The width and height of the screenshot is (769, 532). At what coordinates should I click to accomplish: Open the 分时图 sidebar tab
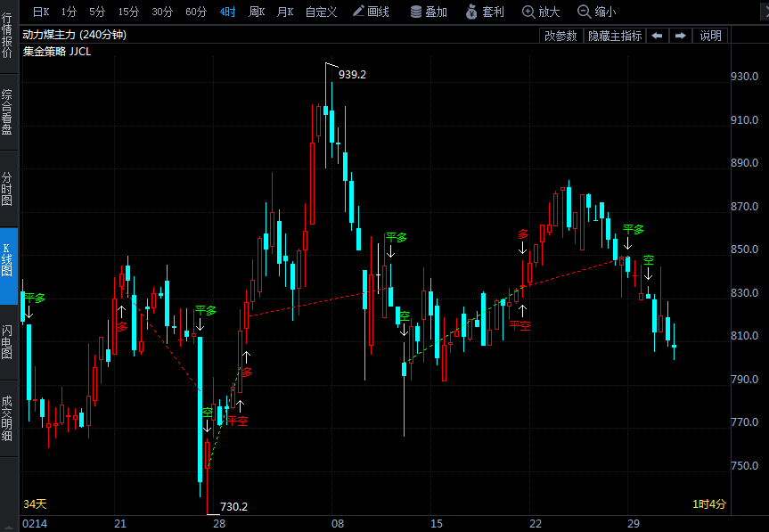(x=8, y=189)
